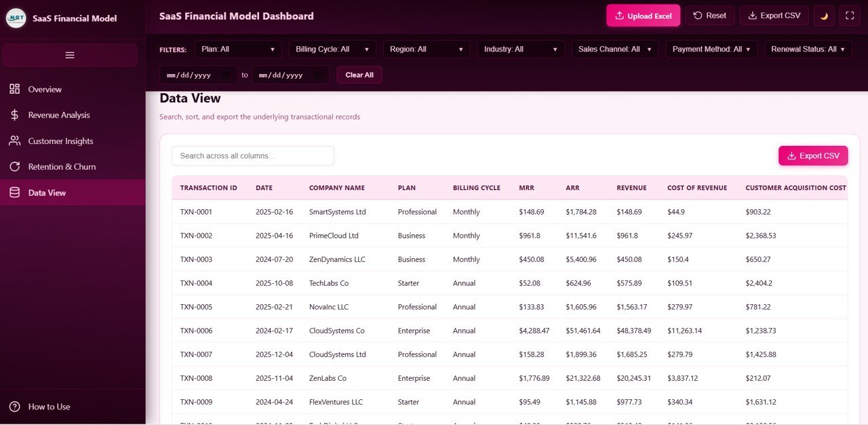Image resolution: width=868 pixels, height=425 pixels.
Task: Click the download icon inside the pink Export CSV button
Action: click(791, 155)
